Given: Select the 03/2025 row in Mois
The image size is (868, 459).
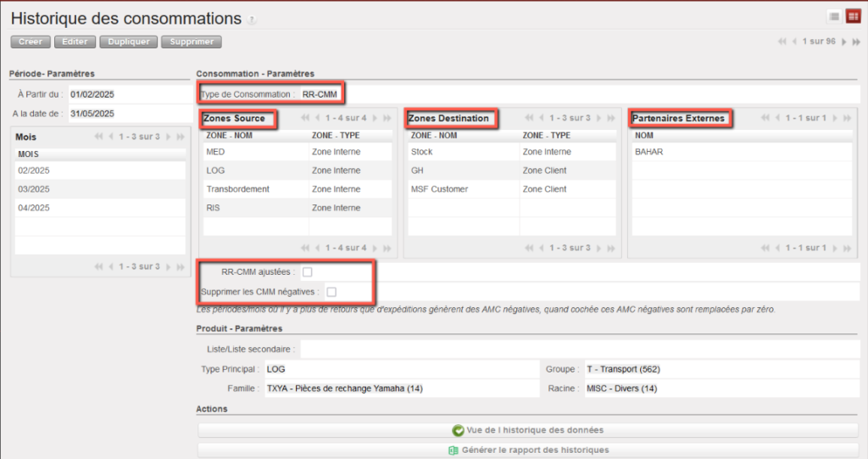Looking at the screenshot, I should [x=100, y=189].
